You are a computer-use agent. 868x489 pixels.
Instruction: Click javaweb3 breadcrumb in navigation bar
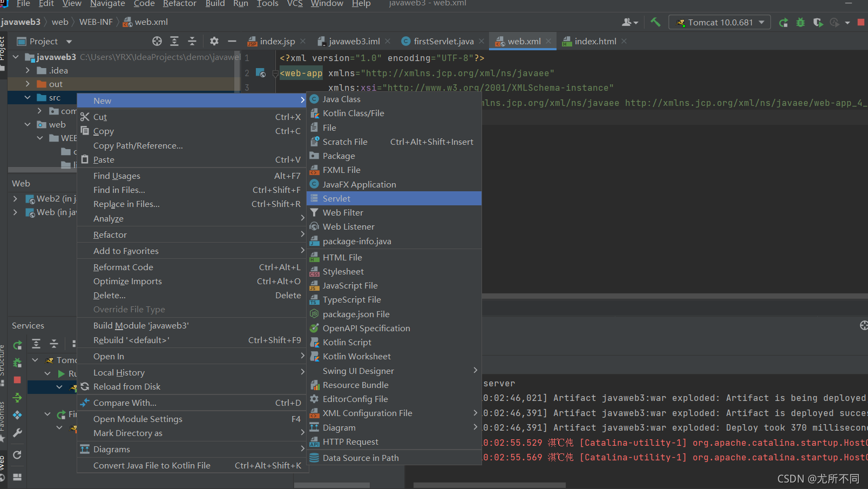click(x=21, y=22)
